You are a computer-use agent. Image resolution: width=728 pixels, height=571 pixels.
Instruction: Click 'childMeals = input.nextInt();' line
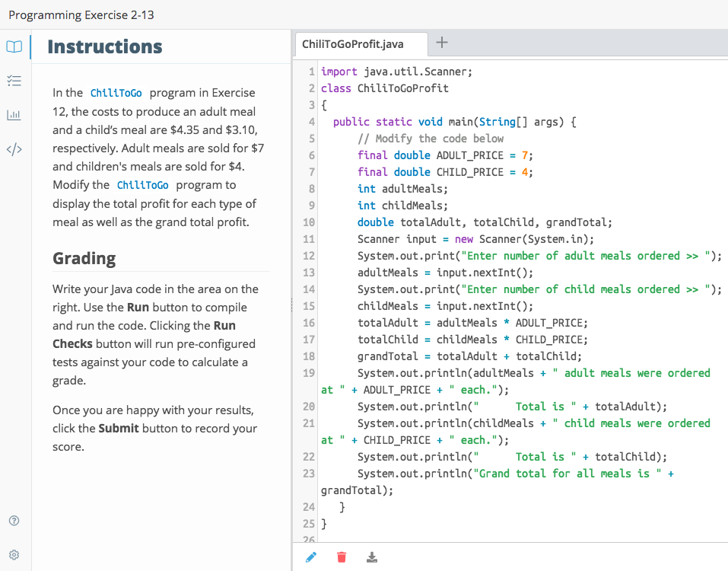pyautogui.click(x=445, y=306)
